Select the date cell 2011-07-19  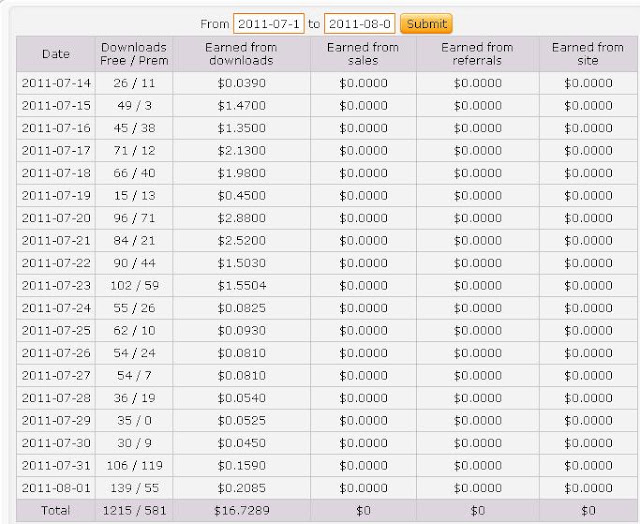tap(56, 195)
